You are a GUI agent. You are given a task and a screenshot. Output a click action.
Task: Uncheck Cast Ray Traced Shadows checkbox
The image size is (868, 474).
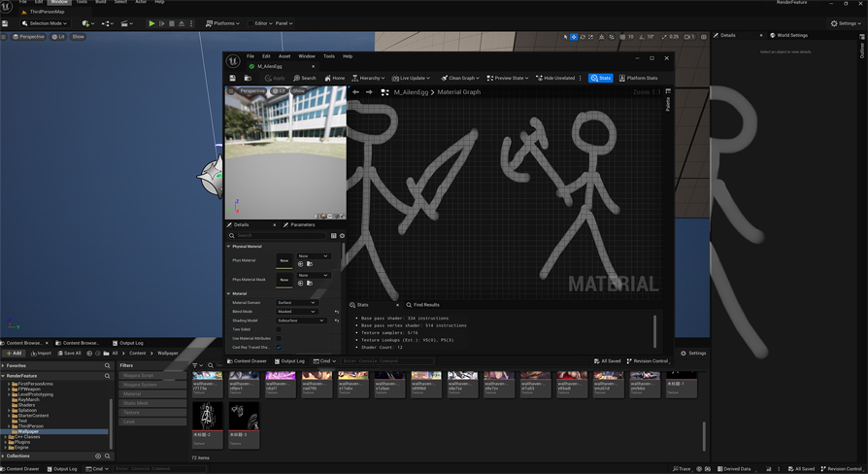coord(279,347)
